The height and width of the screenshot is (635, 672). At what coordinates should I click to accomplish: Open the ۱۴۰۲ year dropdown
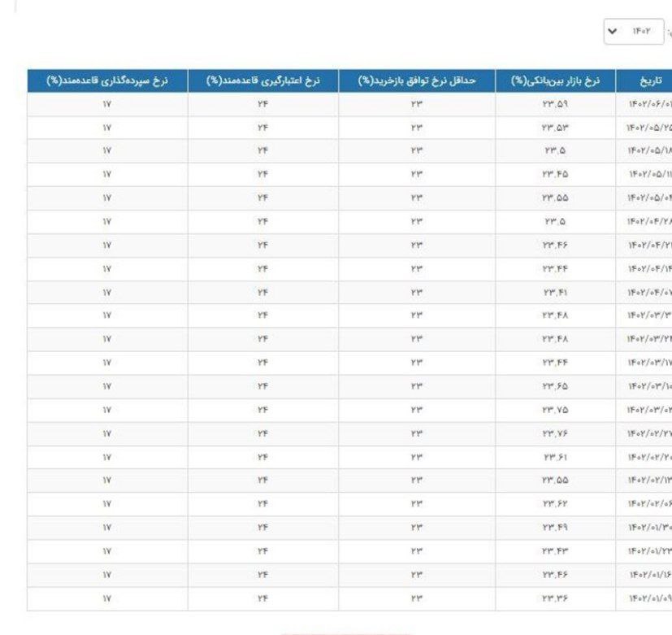tap(634, 31)
